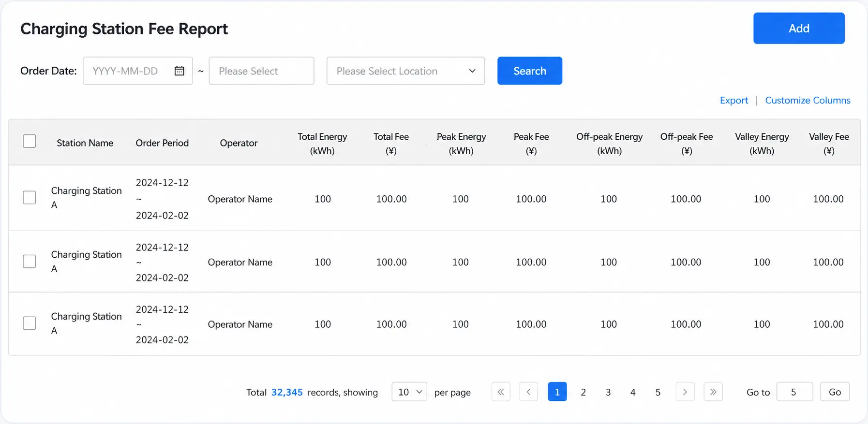Check the third Charging Station A row checkbox
Image resolution: width=868 pixels, height=424 pixels.
coord(30,323)
